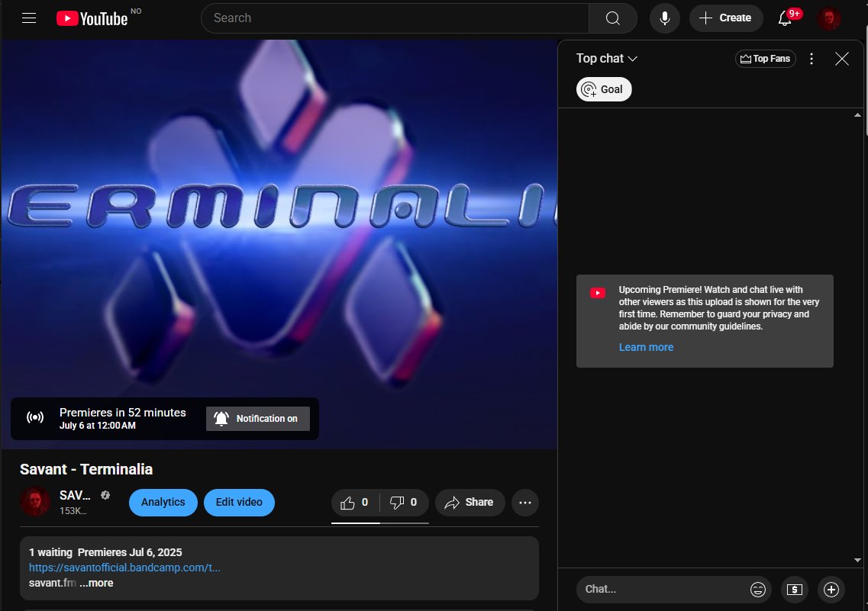Click chat scrollbar down arrow
This screenshot has height=611, width=868.
point(857,560)
